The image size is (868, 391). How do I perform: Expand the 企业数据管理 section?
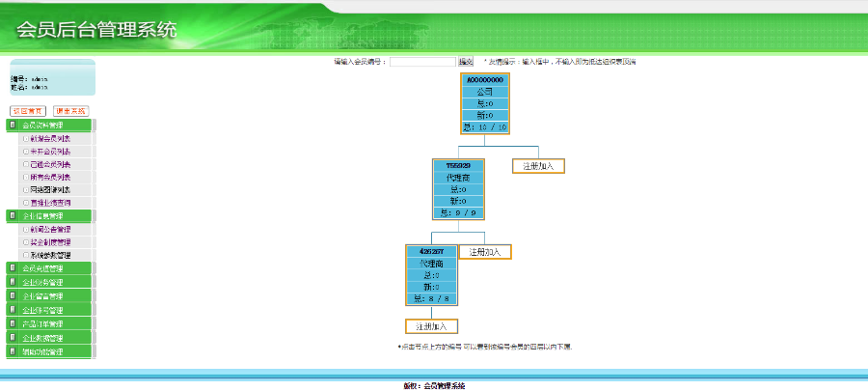(x=48, y=338)
